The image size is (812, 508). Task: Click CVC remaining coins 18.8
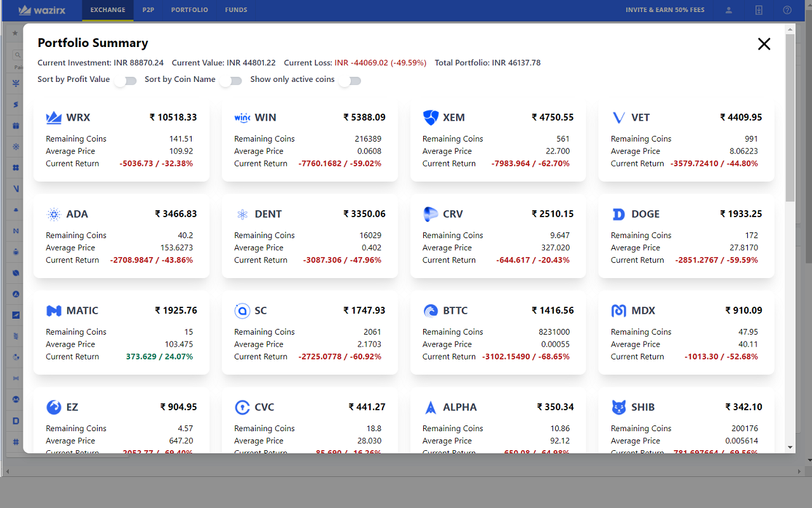[374, 429]
